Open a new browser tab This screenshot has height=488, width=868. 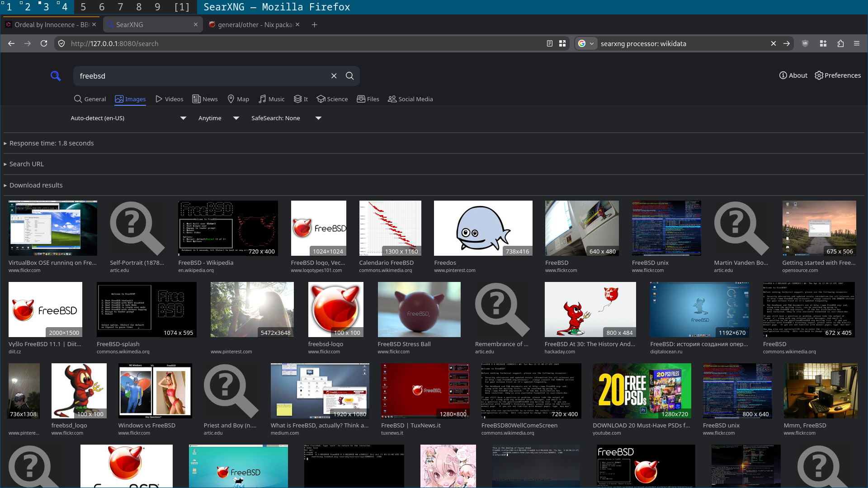coord(315,25)
